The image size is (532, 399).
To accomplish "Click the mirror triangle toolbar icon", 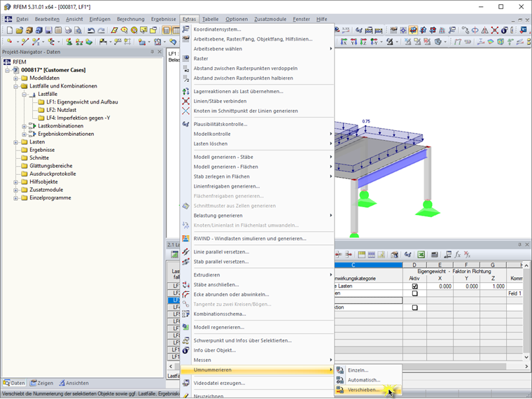I will [485, 31].
